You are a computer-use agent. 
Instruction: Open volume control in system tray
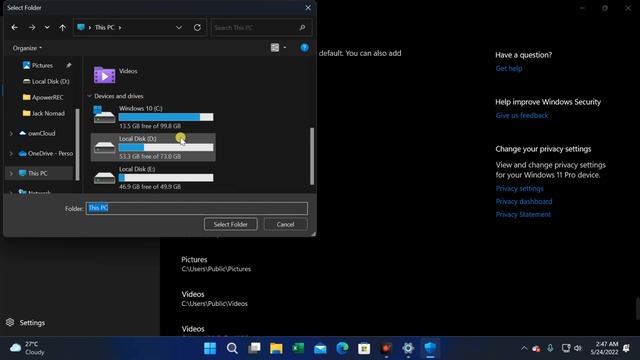point(578,348)
